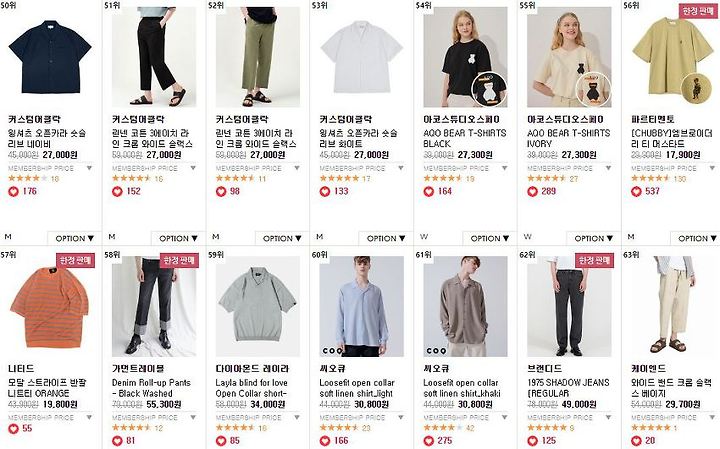Click the heart icon showing 176 likes
Image resolution: width=720 pixels, height=449 pixels.
[13, 191]
